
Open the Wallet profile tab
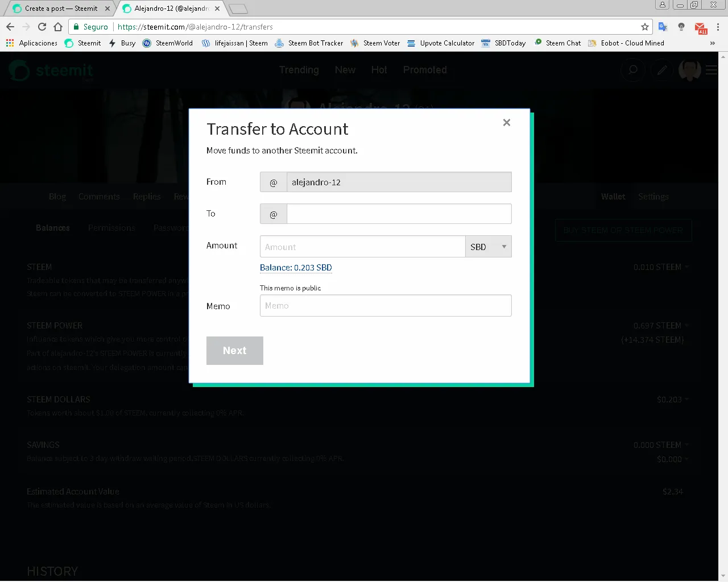coord(613,197)
